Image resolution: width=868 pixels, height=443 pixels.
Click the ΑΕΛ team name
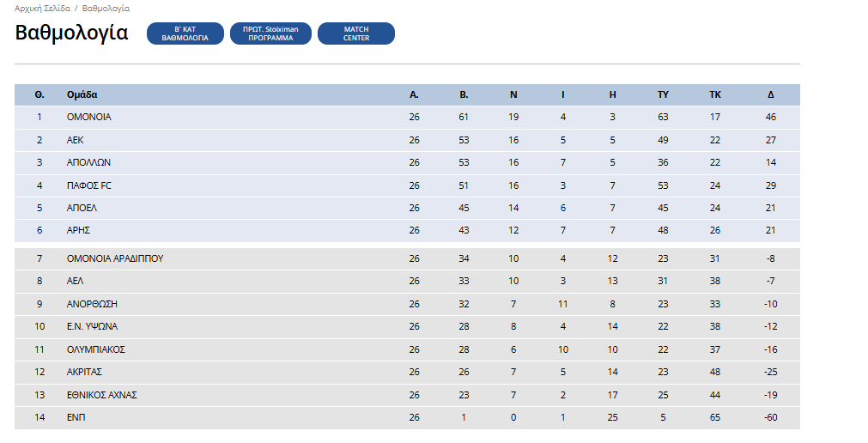pos(76,281)
